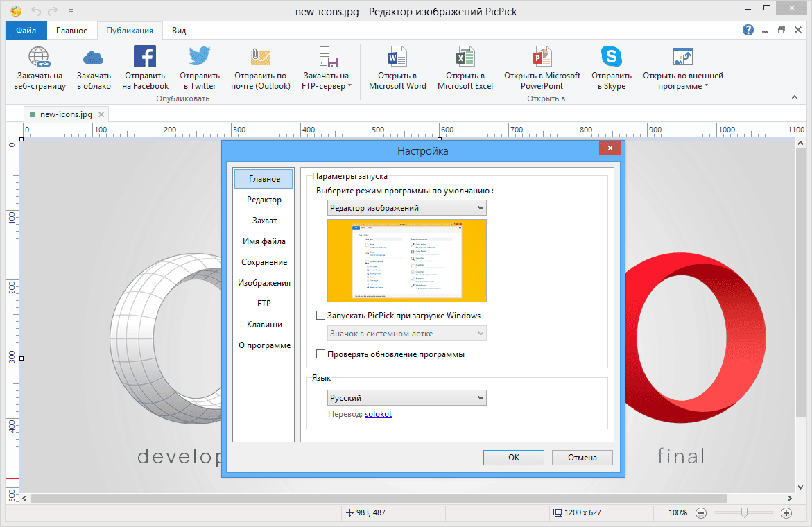The height and width of the screenshot is (527, 812).
Task: Expand the quick access toolbar customize arrow
Action: [71, 11]
